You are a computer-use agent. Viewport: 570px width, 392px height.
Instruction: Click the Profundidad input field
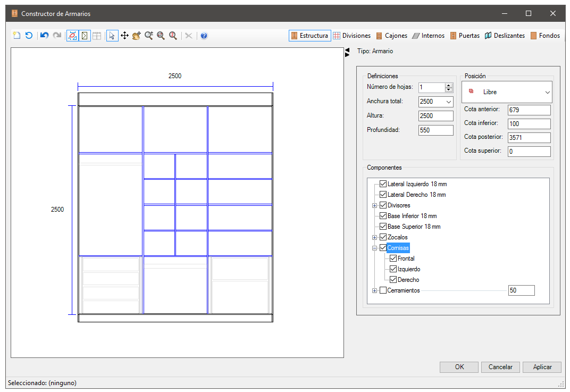coord(436,130)
